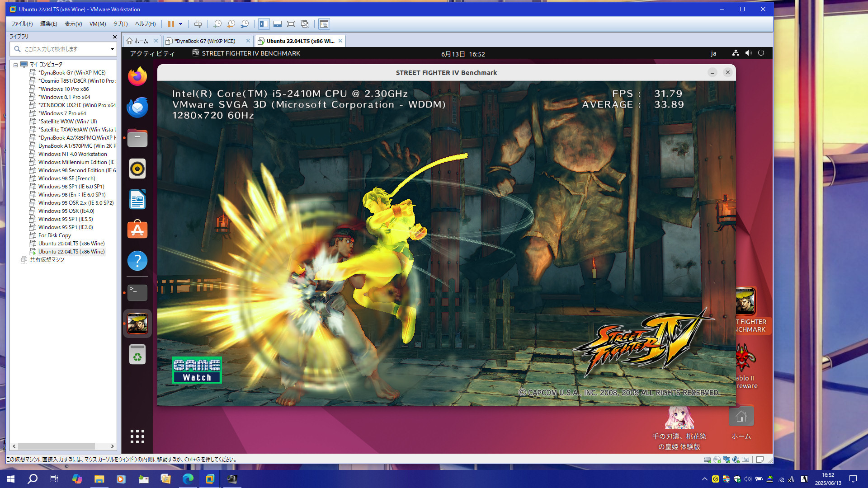Revert the VM to its previous snapshot
Image resolution: width=868 pixels, height=488 pixels.
pos(231,24)
